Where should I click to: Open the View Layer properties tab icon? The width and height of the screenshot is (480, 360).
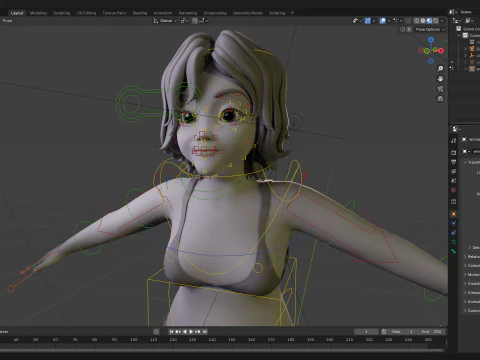(453, 171)
